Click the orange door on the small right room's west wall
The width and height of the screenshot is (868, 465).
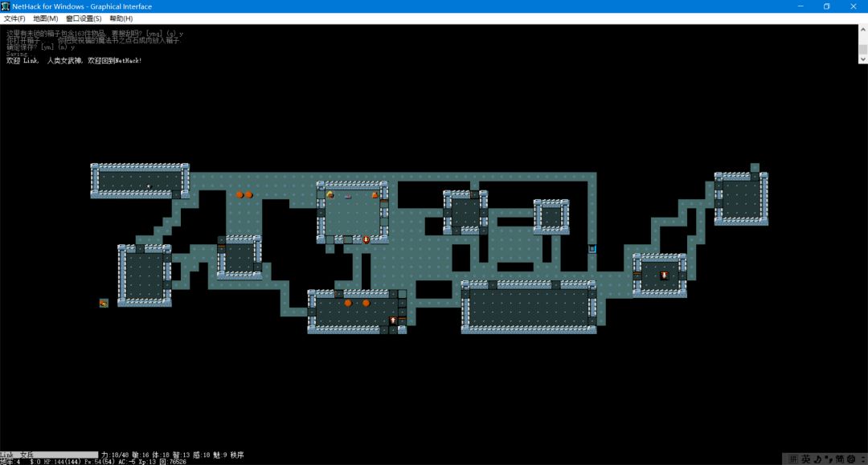[x=637, y=275]
